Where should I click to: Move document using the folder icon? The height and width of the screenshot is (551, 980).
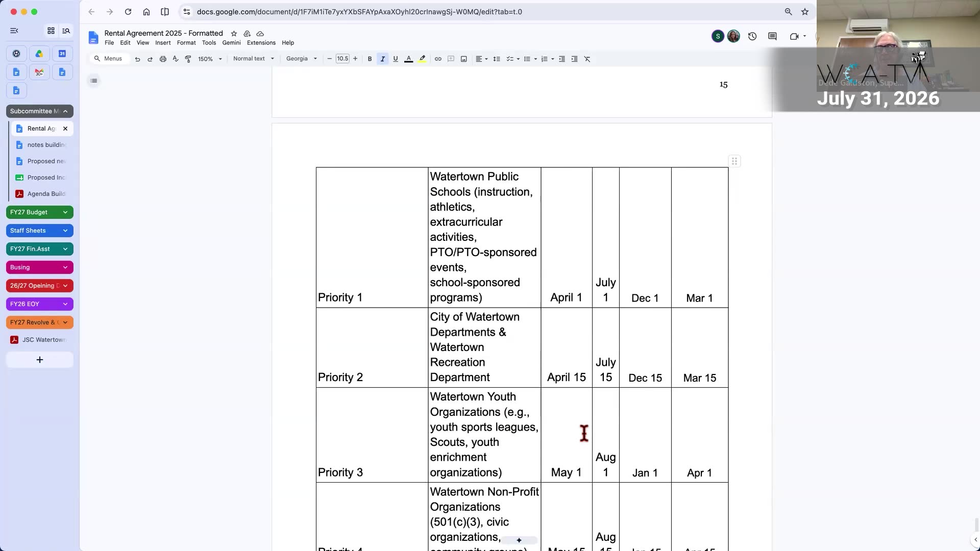coord(247,34)
